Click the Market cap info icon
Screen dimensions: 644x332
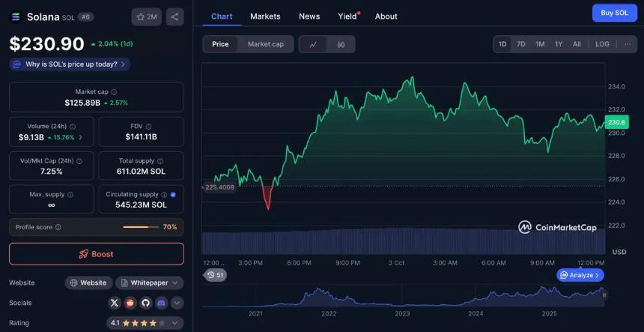click(115, 91)
